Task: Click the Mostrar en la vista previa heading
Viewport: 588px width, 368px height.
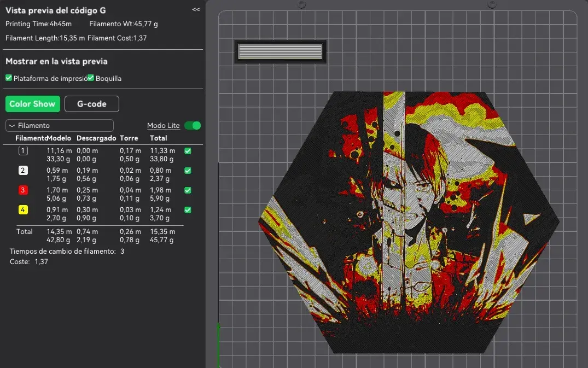Action: coord(57,61)
